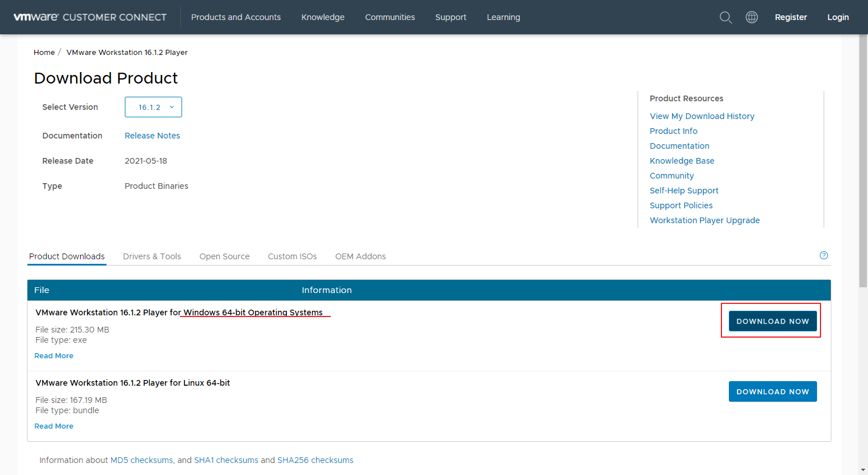Click 'VMware Workstation 16.1.2 Player for Linux 64-bit' title
The width and height of the screenshot is (868, 475).
[133, 383]
